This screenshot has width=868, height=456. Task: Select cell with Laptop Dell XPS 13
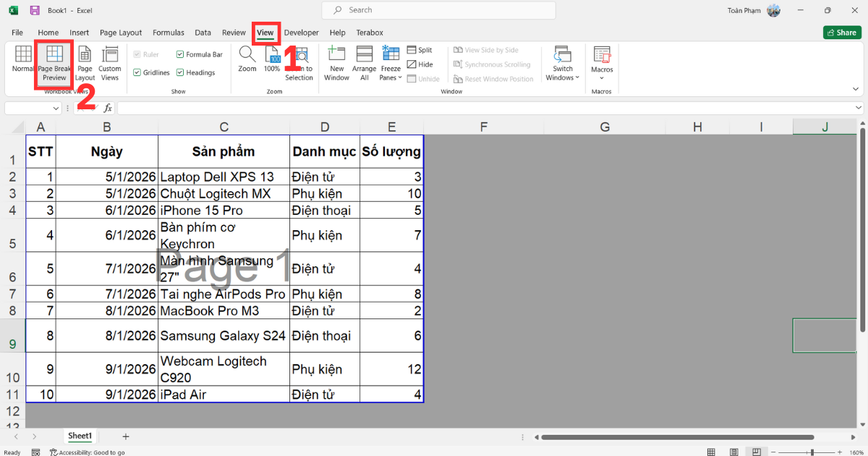(224, 177)
